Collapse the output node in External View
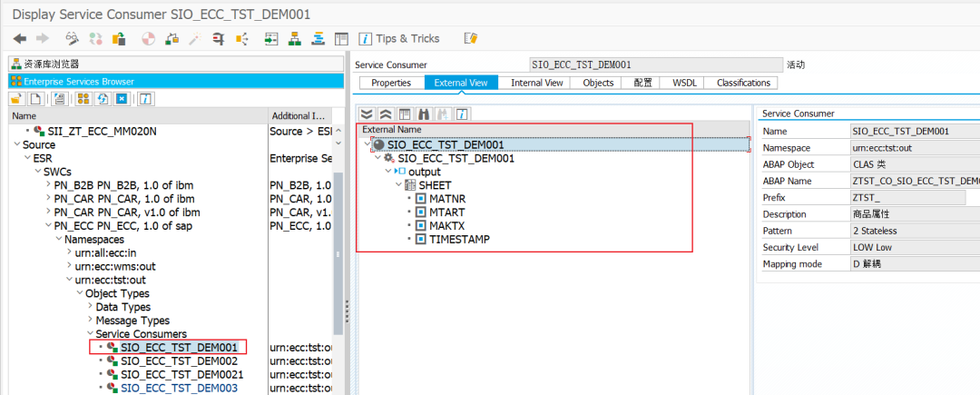The image size is (980, 395). click(x=387, y=172)
